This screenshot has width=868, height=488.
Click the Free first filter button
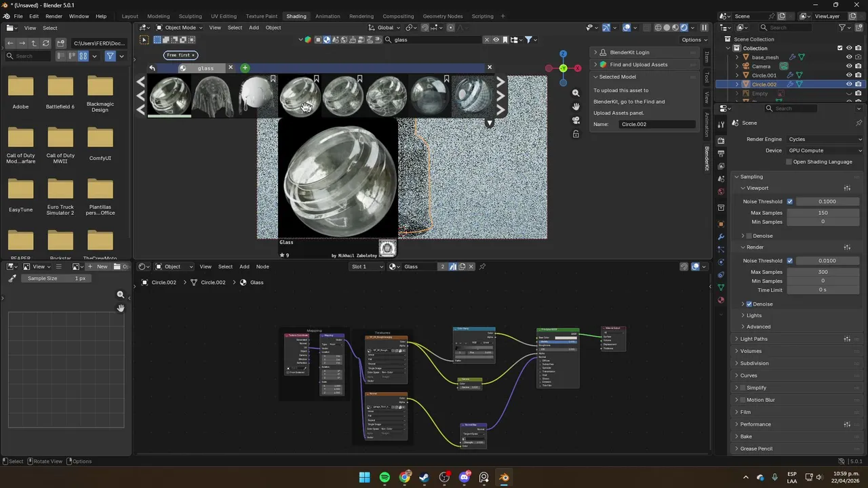coord(180,55)
